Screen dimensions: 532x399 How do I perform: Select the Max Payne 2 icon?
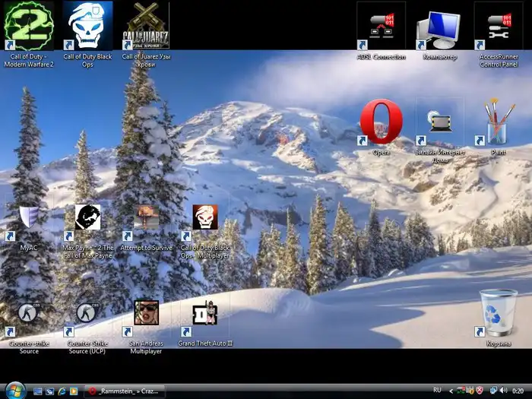87,218
